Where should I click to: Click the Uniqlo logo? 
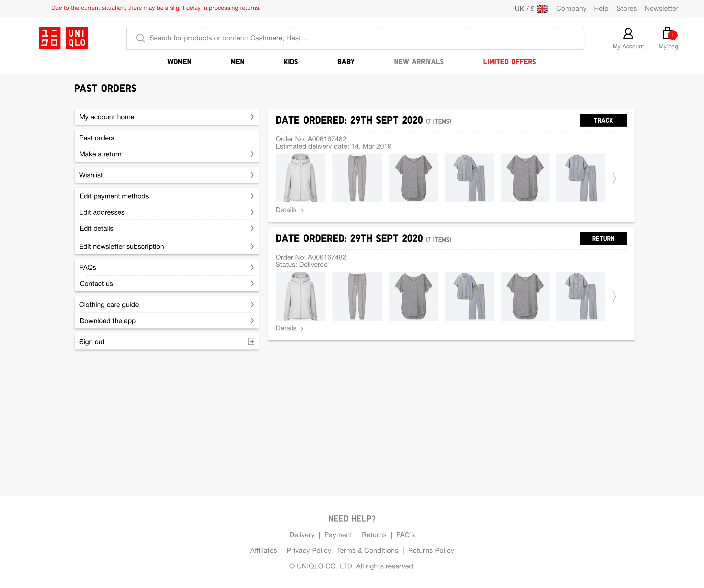63,38
